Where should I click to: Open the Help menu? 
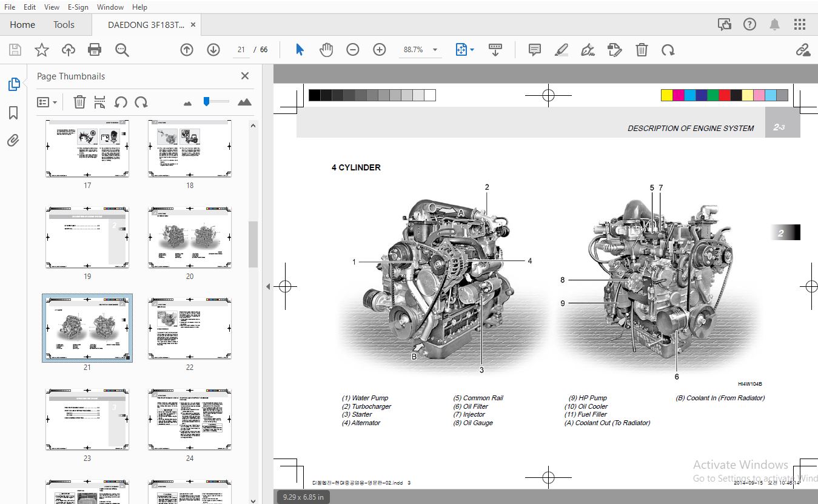click(x=139, y=7)
